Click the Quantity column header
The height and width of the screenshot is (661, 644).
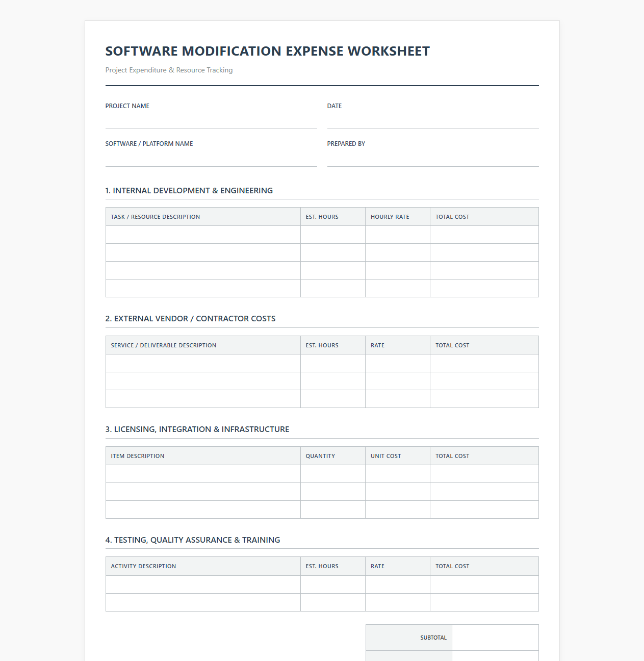(333, 456)
